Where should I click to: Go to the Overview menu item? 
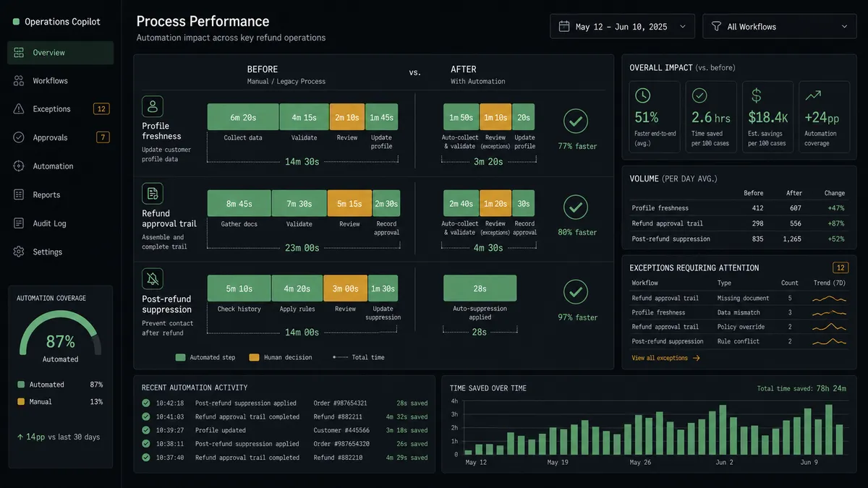[61, 53]
